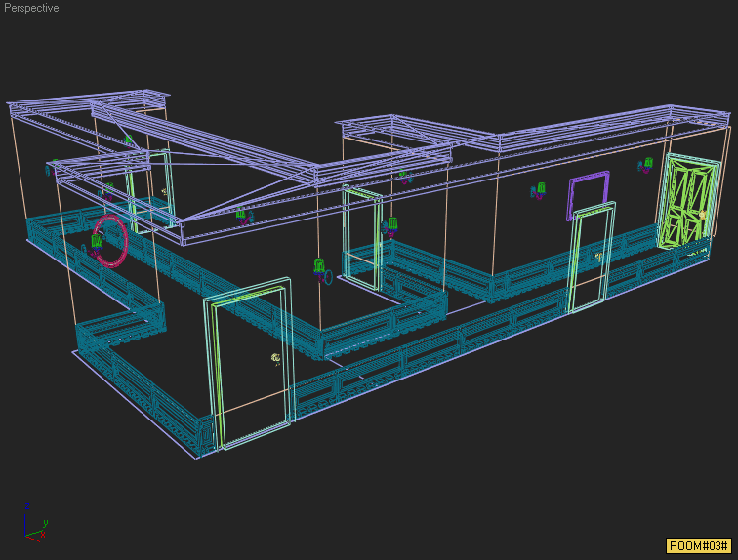Image resolution: width=738 pixels, height=560 pixels.
Task: Select the sconce left of green paneled door
Action: point(644,166)
